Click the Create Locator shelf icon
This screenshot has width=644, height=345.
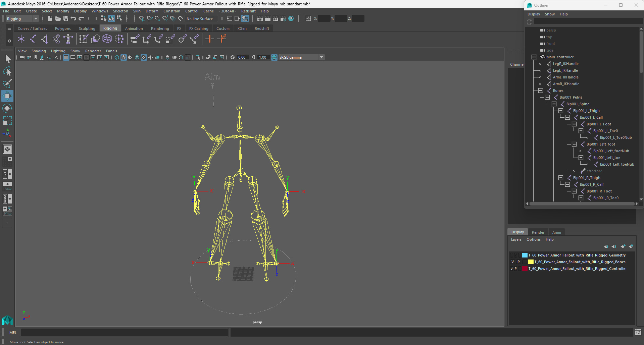point(21,39)
